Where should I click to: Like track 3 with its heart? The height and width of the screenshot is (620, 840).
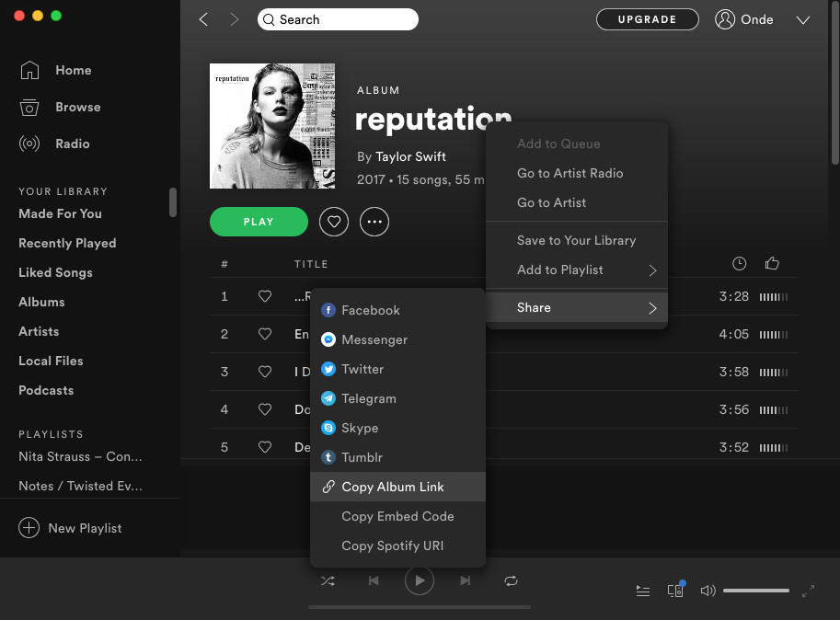[265, 372]
